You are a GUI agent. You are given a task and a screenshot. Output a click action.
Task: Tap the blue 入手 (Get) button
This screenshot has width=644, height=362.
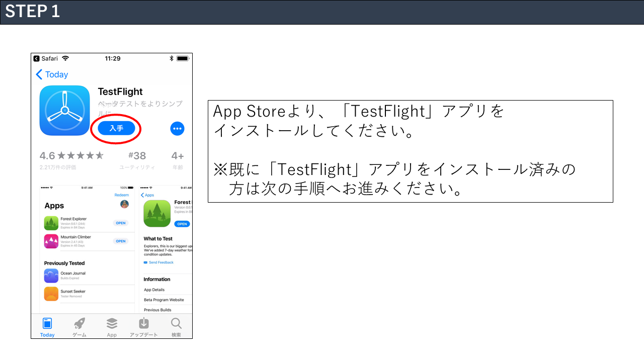click(116, 128)
